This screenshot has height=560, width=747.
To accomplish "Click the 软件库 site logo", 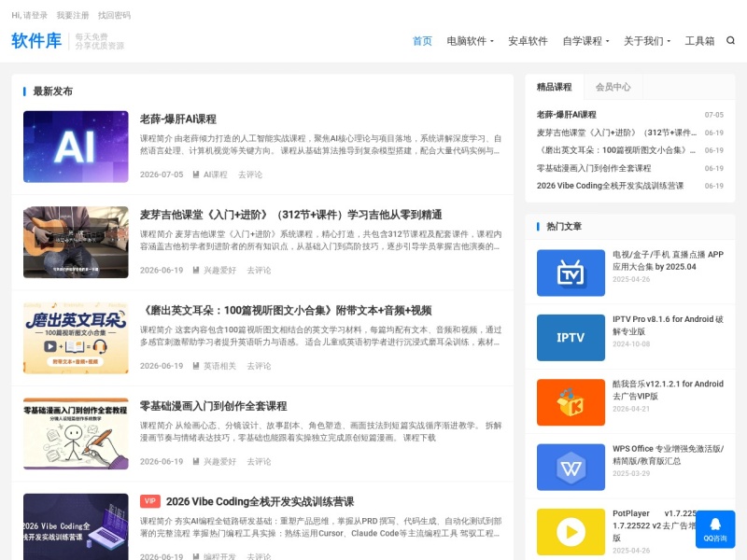I will pos(36,40).
